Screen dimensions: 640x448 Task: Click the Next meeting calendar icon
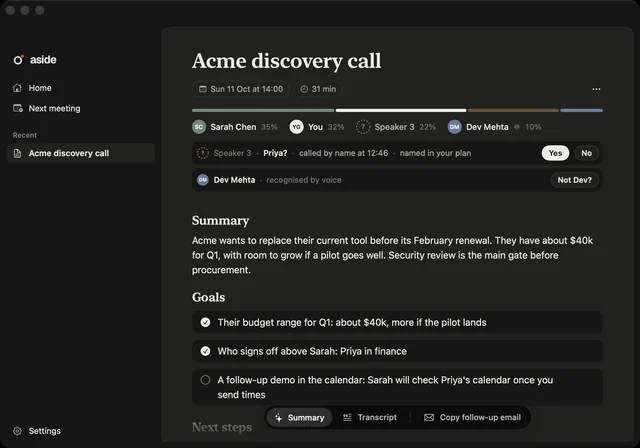[18, 108]
